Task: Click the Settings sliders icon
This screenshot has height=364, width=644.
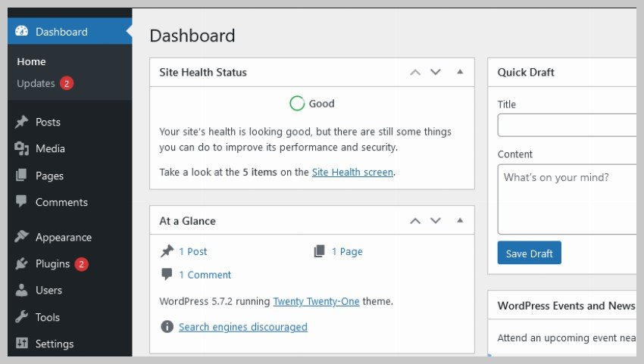Action: coord(21,343)
